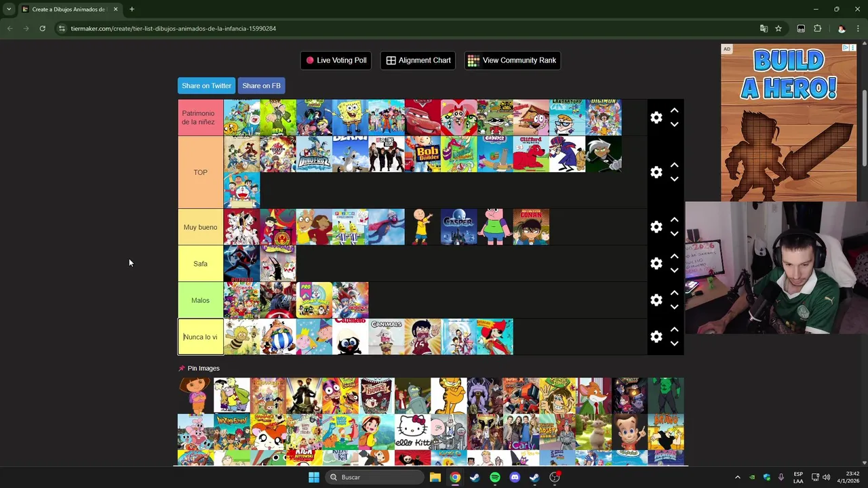Select Digimon image in top tier
Image resolution: width=868 pixels, height=488 pixels.
pos(604,118)
